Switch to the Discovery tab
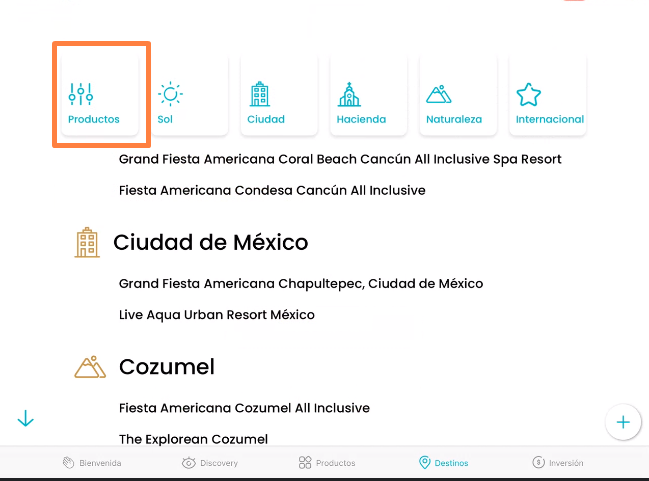The image size is (649, 481). point(210,463)
